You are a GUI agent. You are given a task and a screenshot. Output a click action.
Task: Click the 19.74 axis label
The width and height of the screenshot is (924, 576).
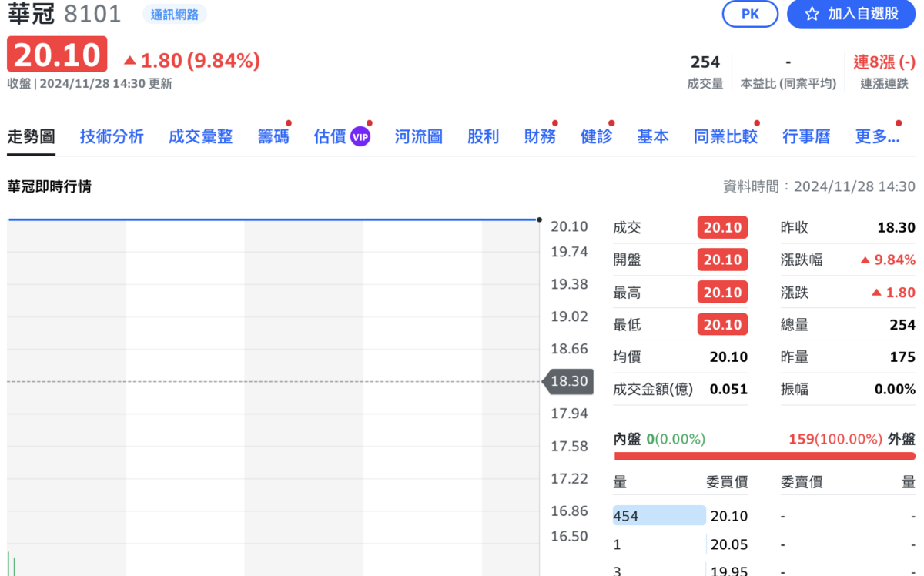point(569,252)
